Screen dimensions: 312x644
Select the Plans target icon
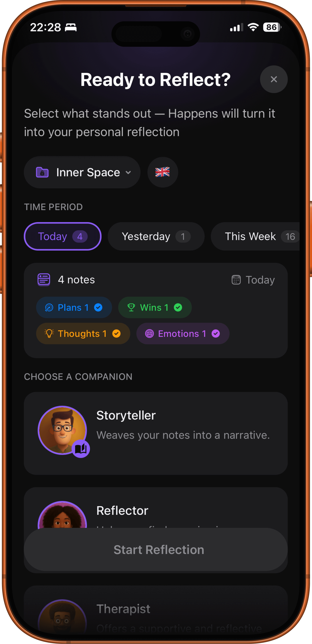pyautogui.click(x=49, y=308)
